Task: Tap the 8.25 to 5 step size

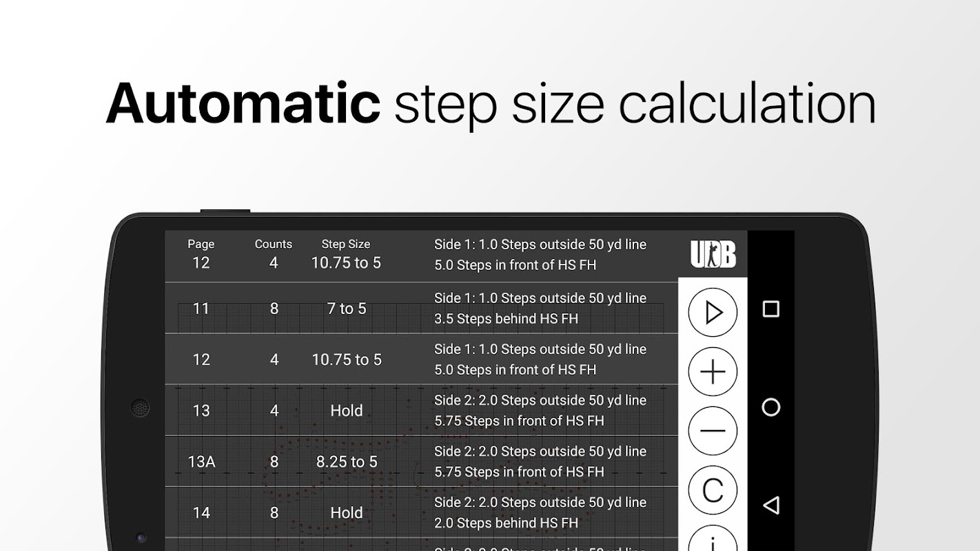Action: (x=347, y=461)
